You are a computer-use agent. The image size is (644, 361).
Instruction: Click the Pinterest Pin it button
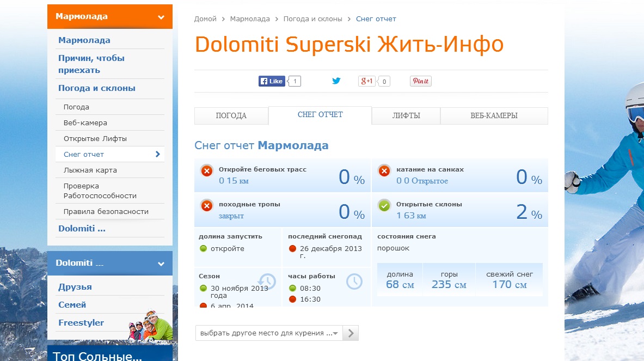click(x=421, y=81)
